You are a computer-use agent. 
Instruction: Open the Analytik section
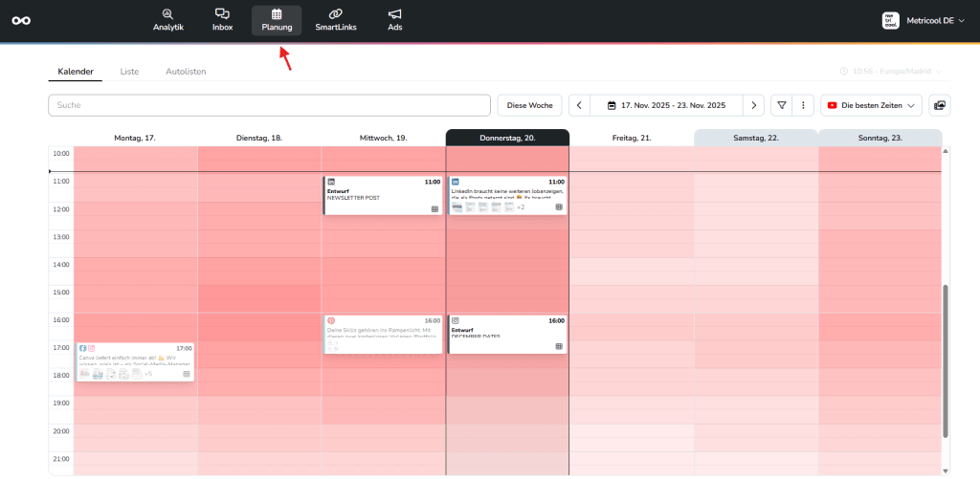pyautogui.click(x=168, y=20)
